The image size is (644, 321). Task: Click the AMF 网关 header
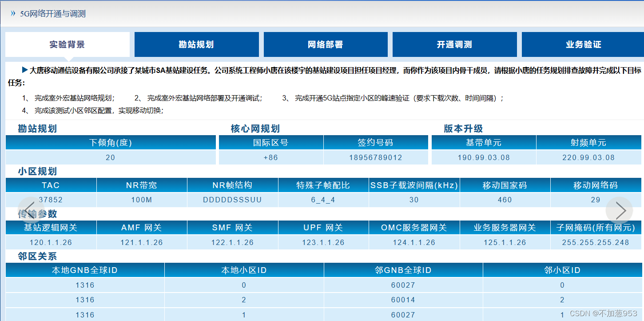pyautogui.click(x=142, y=228)
